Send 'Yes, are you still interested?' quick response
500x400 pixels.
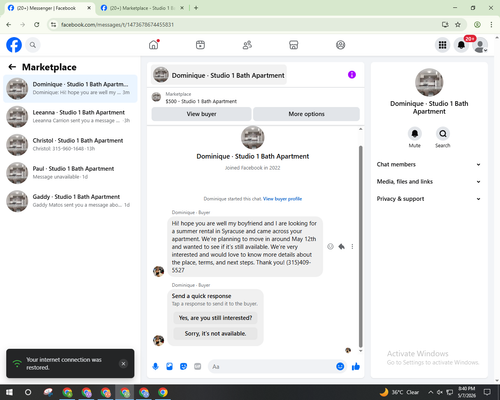pos(215,318)
